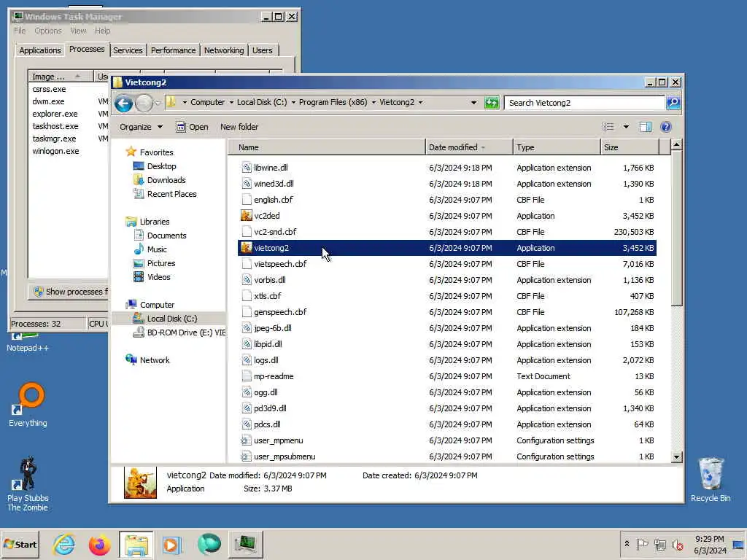The image size is (747, 560).
Task: Click the search magnifier icon
Action: (673, 102)
